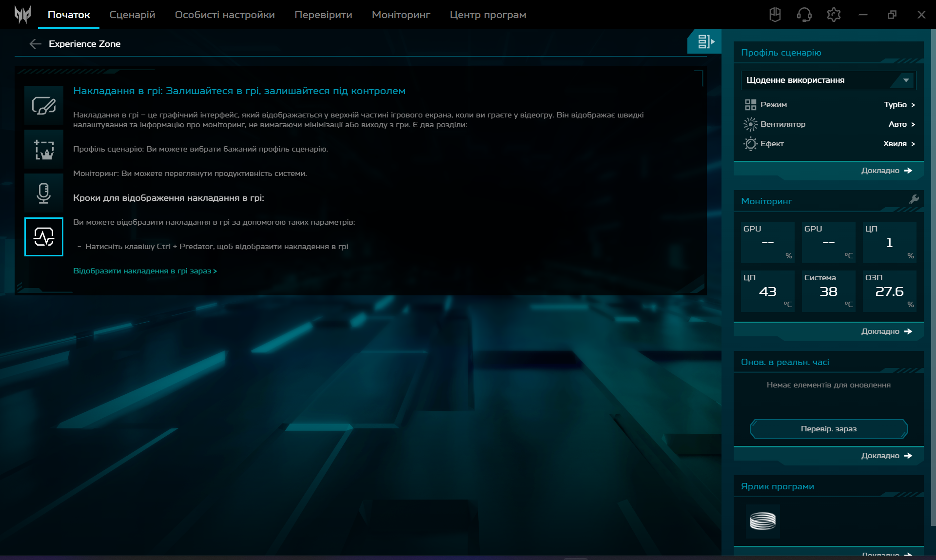The image size is (936, 560).
Task: Expand the Режим Турбо option
Action: click(x=899, y=105)
